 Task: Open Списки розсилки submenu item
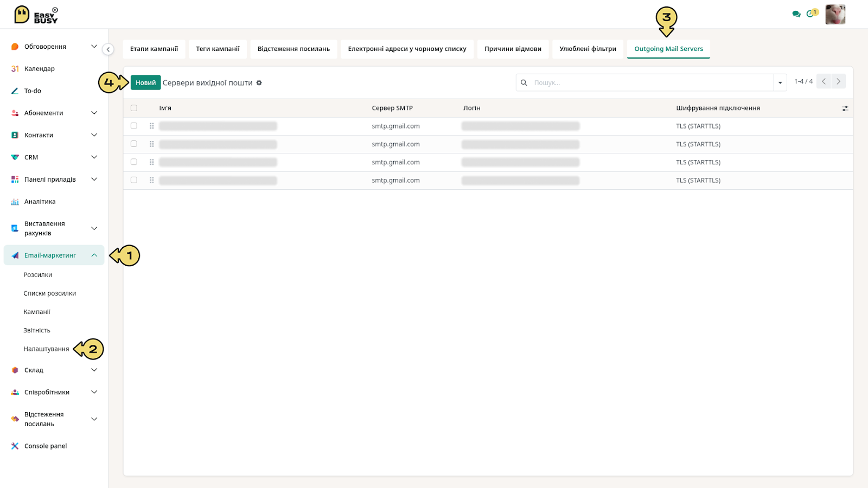tap(50, 293)
